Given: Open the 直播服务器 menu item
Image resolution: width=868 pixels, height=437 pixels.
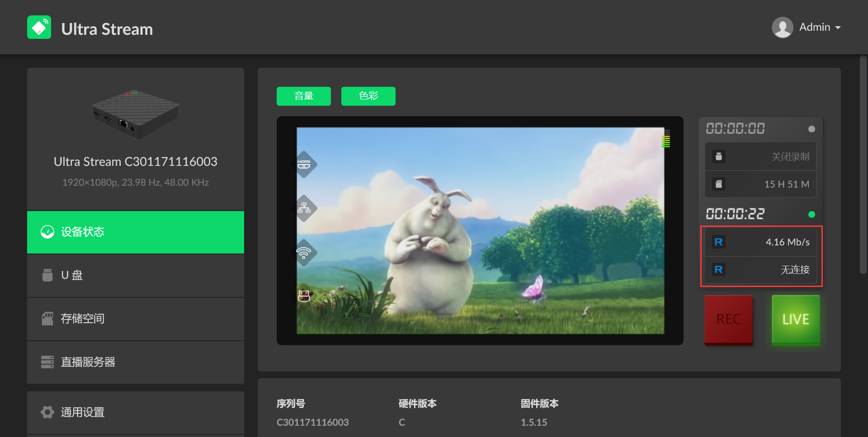Looking at the screenshot, I should click(136, 362).
